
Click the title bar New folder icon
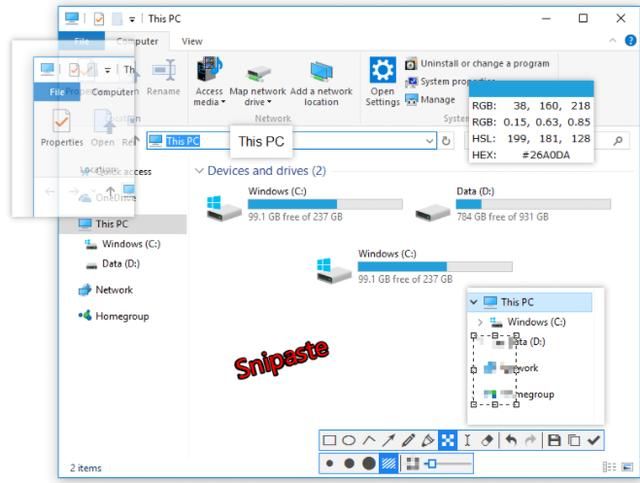click(117, 19)
